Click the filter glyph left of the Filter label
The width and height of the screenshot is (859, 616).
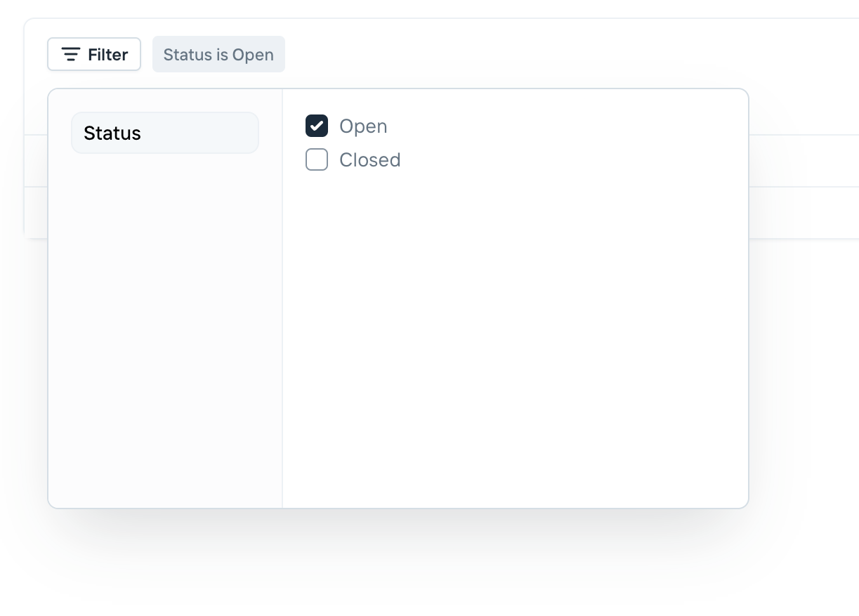70,54
